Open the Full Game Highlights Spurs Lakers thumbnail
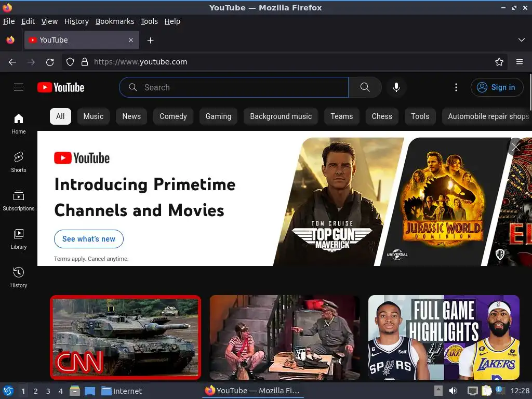 click(x=444, y=337)
